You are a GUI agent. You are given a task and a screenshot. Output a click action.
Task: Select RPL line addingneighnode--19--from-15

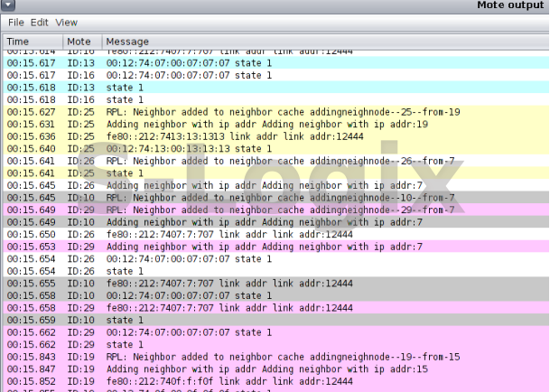276,357
